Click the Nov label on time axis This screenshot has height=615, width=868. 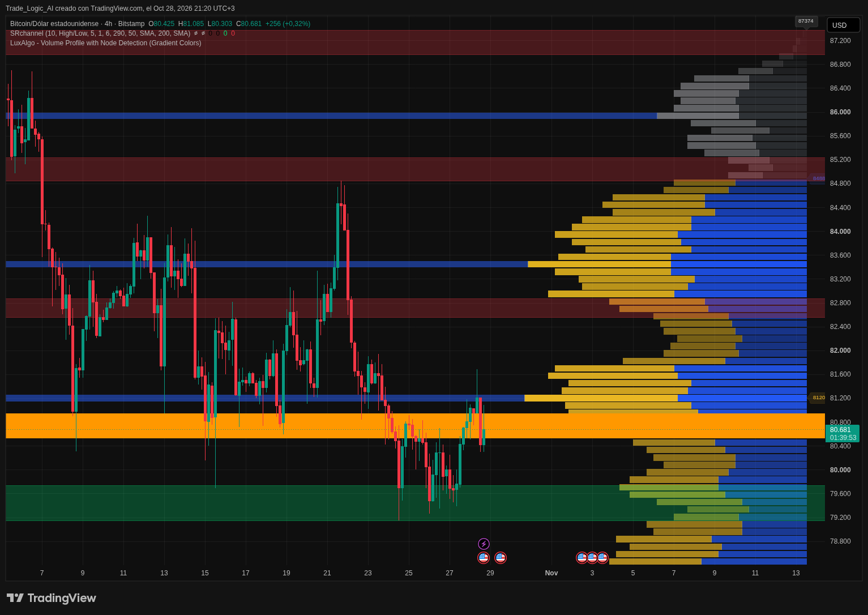(x=551, y=573)
